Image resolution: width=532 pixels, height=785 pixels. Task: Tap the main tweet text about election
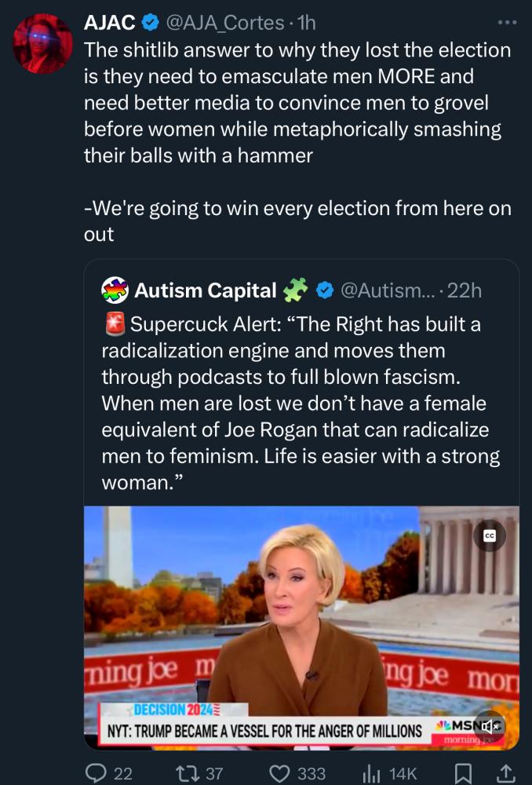(298, 102)
